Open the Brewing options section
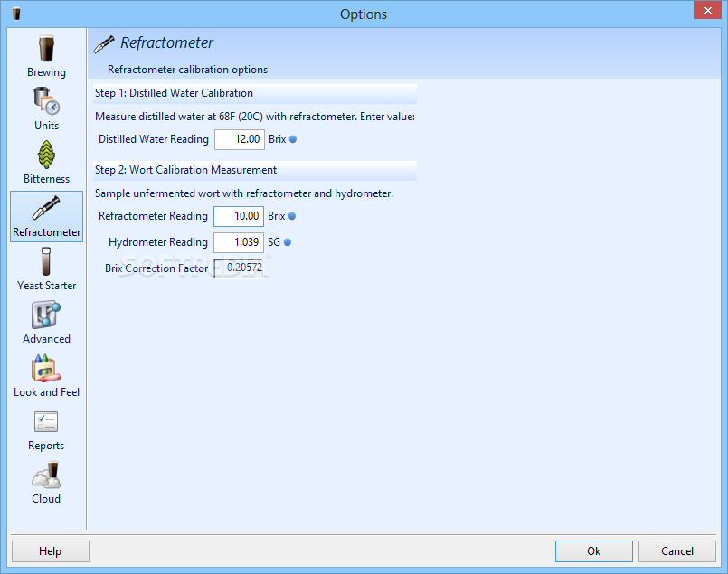This screenshot has height=574, width=728. (46, 56)
